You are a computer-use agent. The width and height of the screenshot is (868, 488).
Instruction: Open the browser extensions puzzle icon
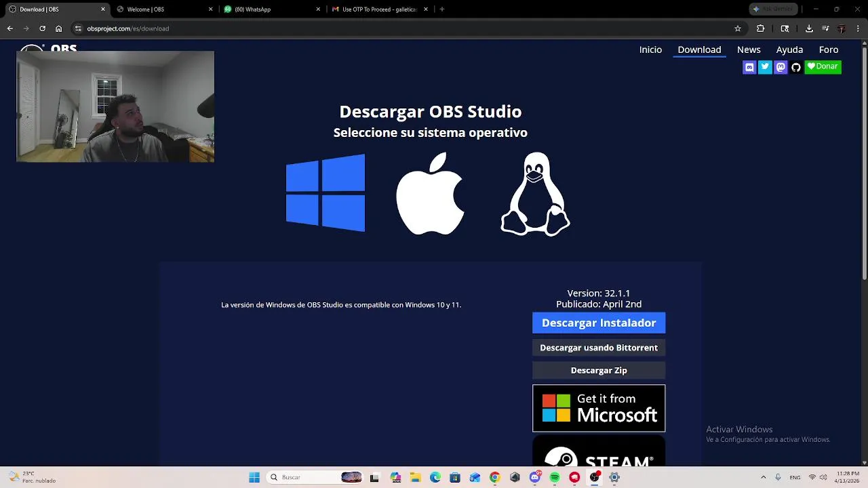click(x=760, y=28)
